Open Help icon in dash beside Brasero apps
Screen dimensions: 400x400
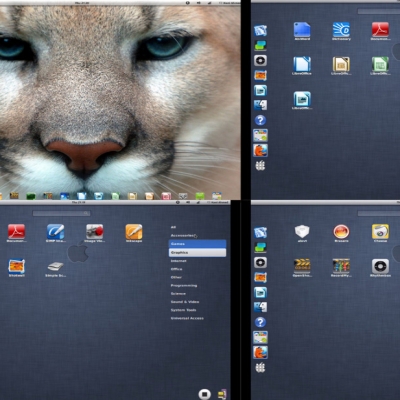coord(260,322)
